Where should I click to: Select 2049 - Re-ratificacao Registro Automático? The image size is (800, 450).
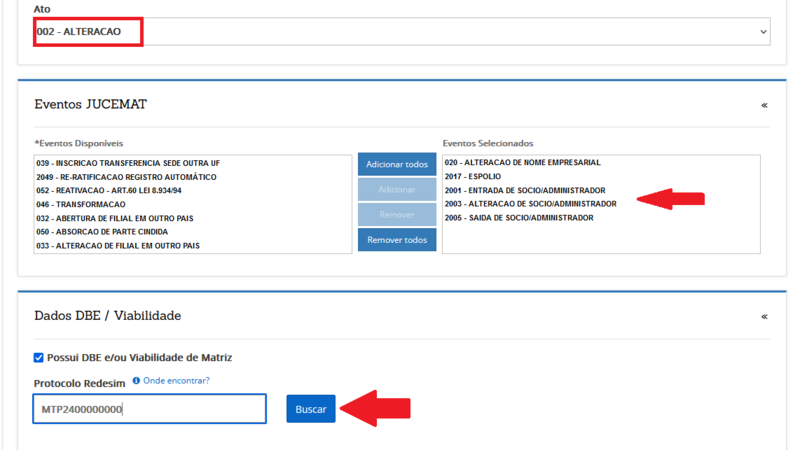point(126,176)
